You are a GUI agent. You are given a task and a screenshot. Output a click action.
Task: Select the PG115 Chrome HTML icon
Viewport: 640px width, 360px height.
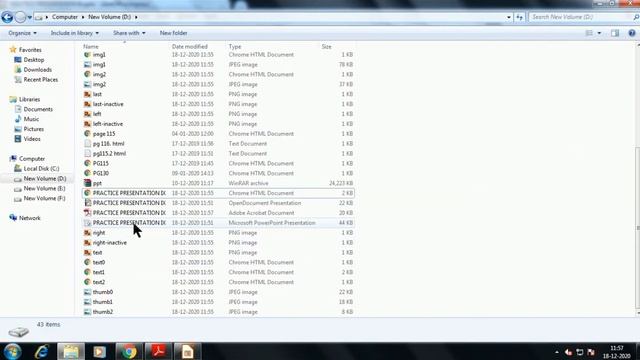(87, 163)
